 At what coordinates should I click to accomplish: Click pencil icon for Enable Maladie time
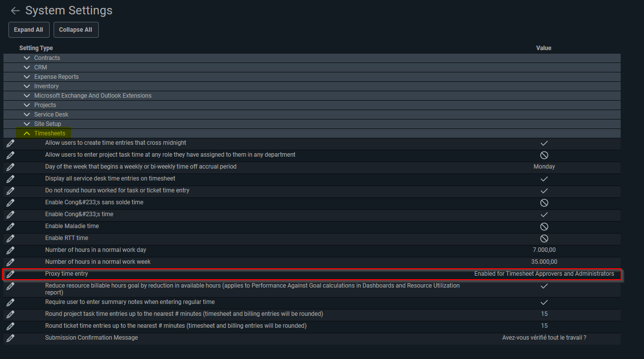[10, 227]
